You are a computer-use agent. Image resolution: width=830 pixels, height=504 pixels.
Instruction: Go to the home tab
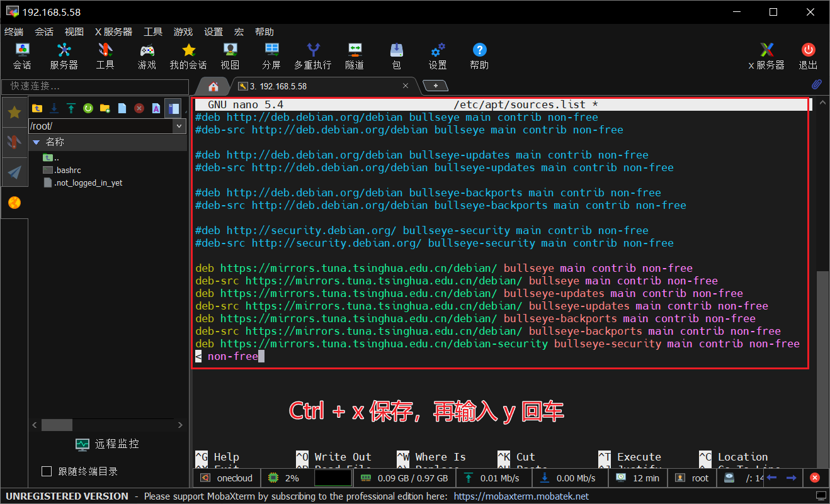coord(213,86)
